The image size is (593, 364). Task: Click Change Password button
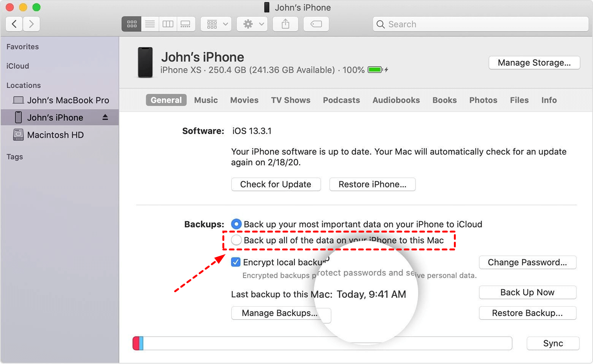pyautogui.click(x=528, y=262)
